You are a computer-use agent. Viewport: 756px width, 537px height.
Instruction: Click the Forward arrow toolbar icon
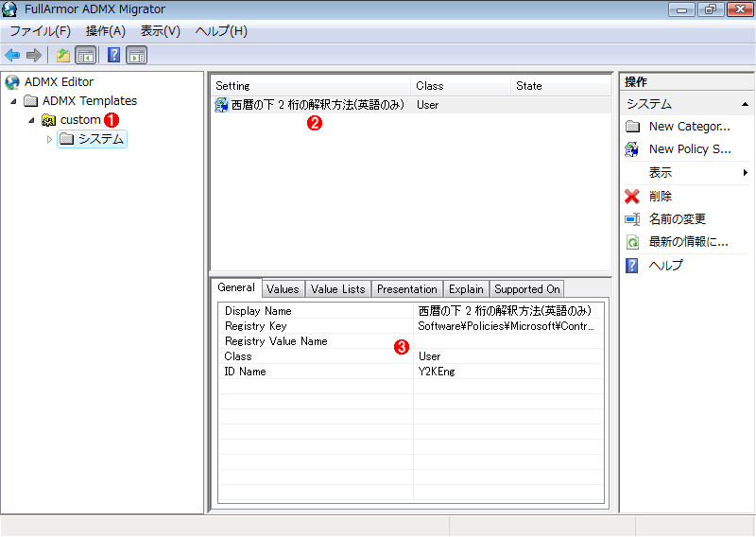[34, 56]
